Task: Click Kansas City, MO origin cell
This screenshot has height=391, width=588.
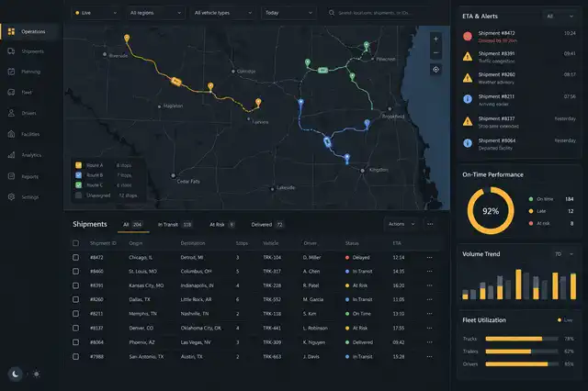Action: (146, 285)
